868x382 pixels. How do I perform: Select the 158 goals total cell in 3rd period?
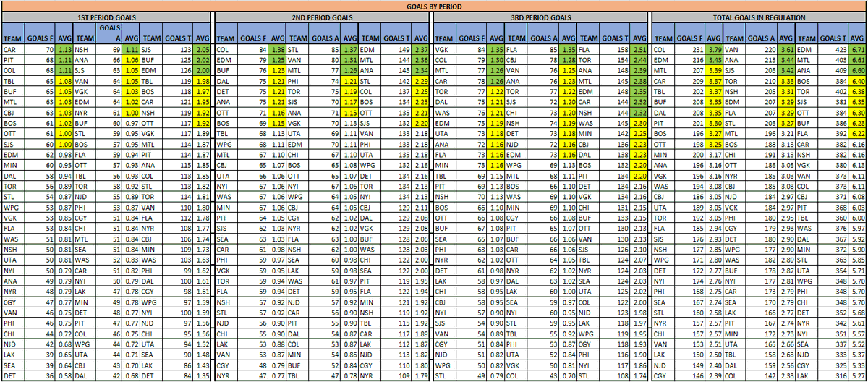[x=613, y=49]
